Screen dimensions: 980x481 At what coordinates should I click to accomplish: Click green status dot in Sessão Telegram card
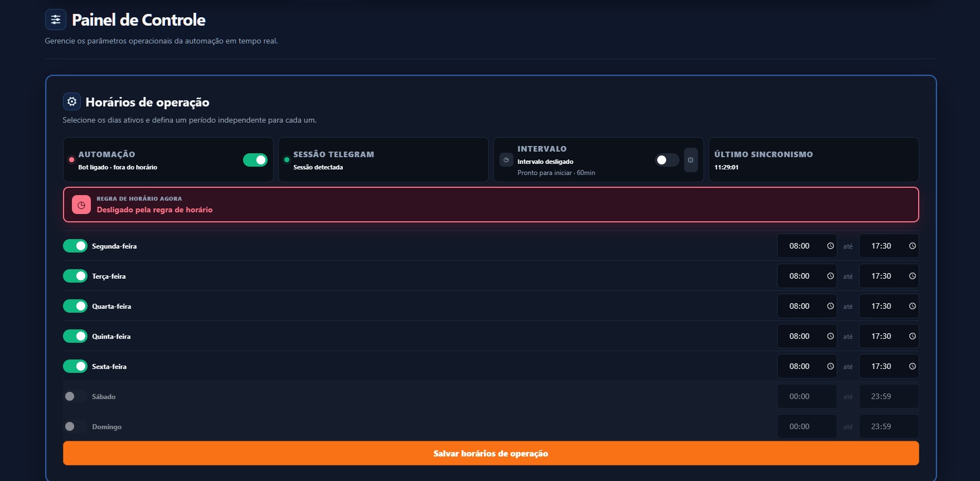(287, 160)
